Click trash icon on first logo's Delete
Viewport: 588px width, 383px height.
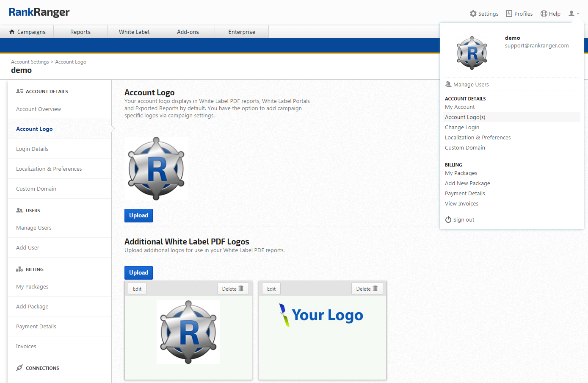241,289
